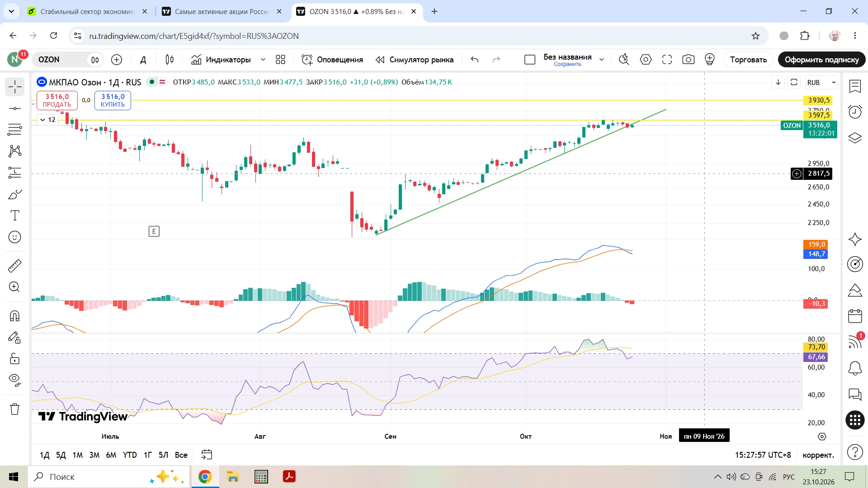Lock all drawing tools
868x488 pixels.
[15, 359]
